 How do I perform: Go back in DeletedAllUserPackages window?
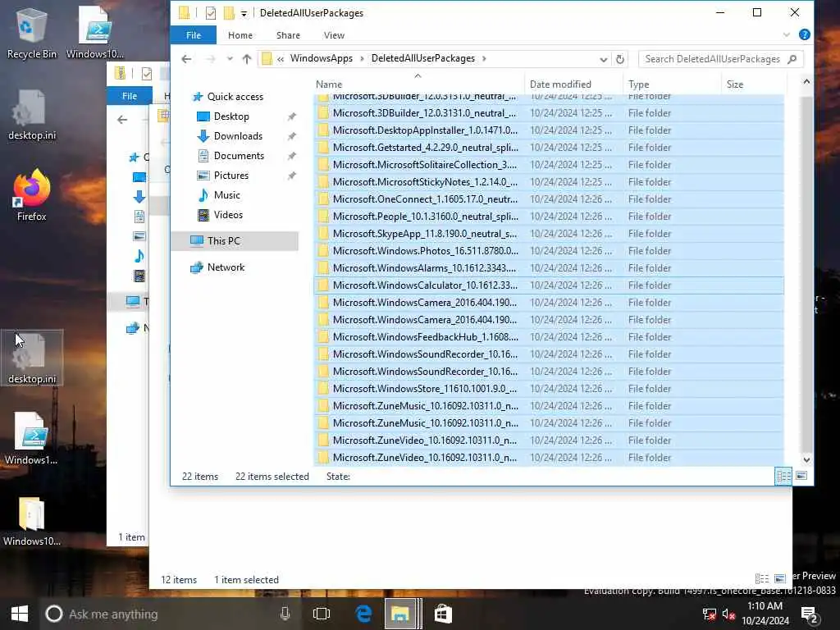pos(186,59)
